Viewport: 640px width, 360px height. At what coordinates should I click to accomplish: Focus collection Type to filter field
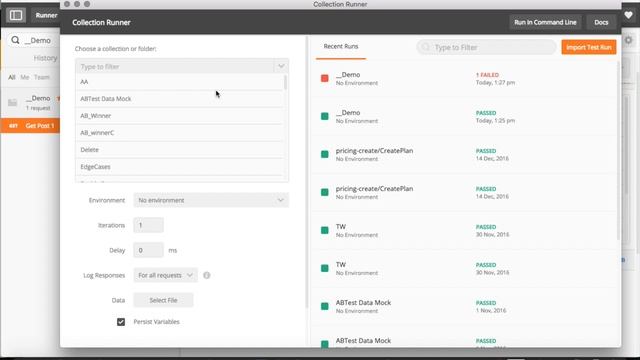[x=176, y=67]
